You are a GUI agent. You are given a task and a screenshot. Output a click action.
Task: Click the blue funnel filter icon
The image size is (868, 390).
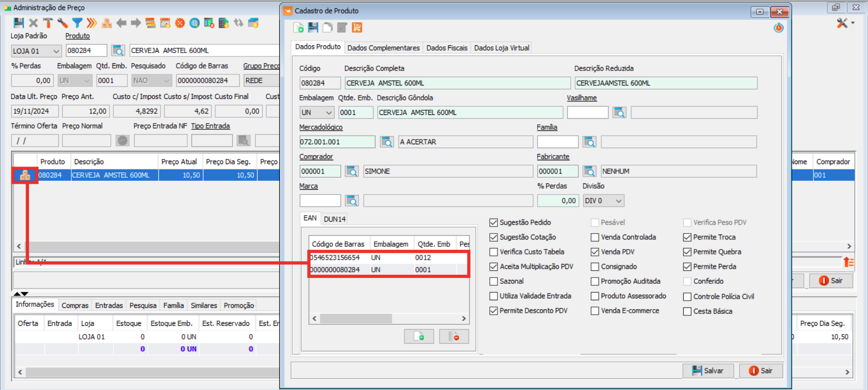click(x=77, y=23)
